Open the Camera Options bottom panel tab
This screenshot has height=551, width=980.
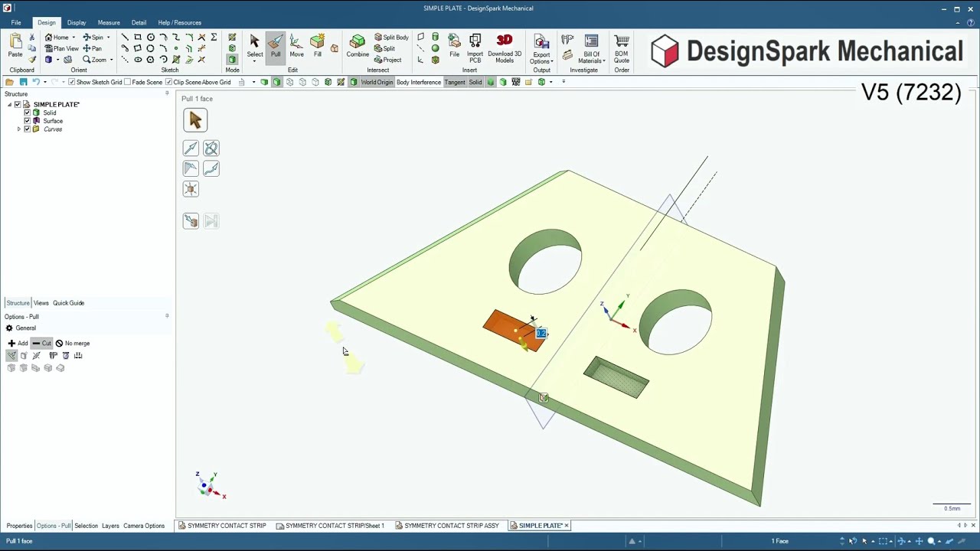tap(144, 526)
